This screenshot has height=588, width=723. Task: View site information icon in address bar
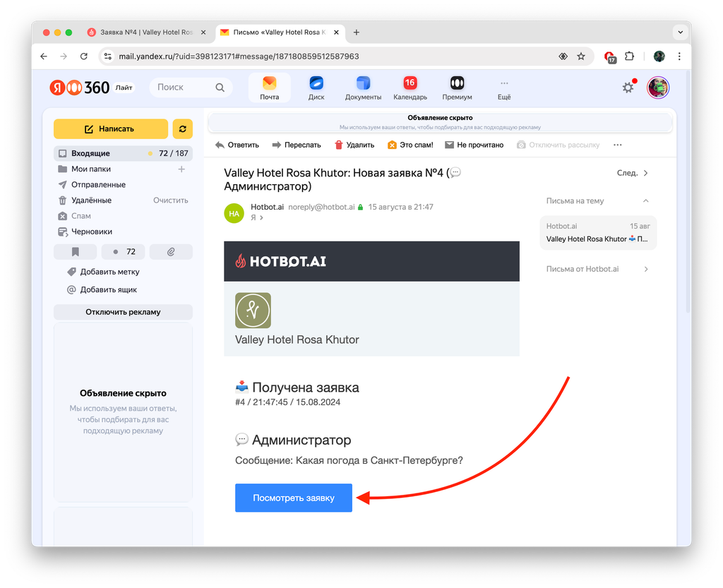coord(108,56)
